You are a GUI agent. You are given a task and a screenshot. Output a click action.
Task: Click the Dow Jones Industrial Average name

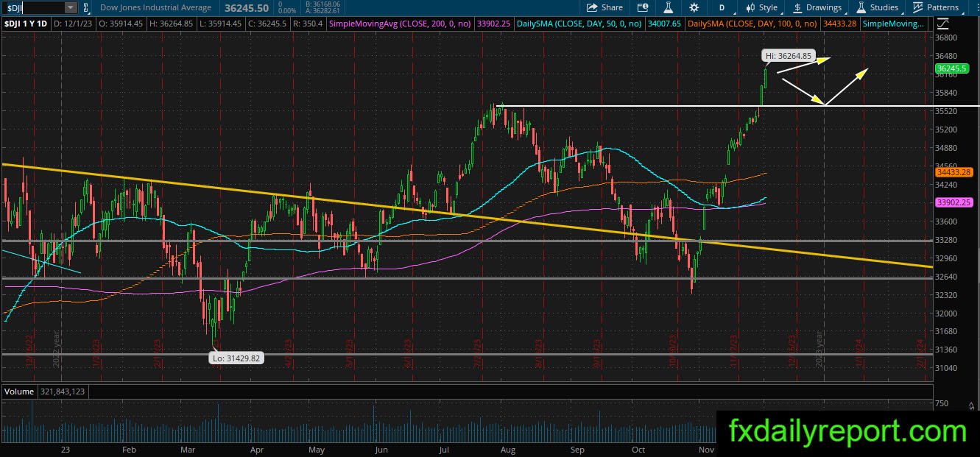click(x=155, y=7)
